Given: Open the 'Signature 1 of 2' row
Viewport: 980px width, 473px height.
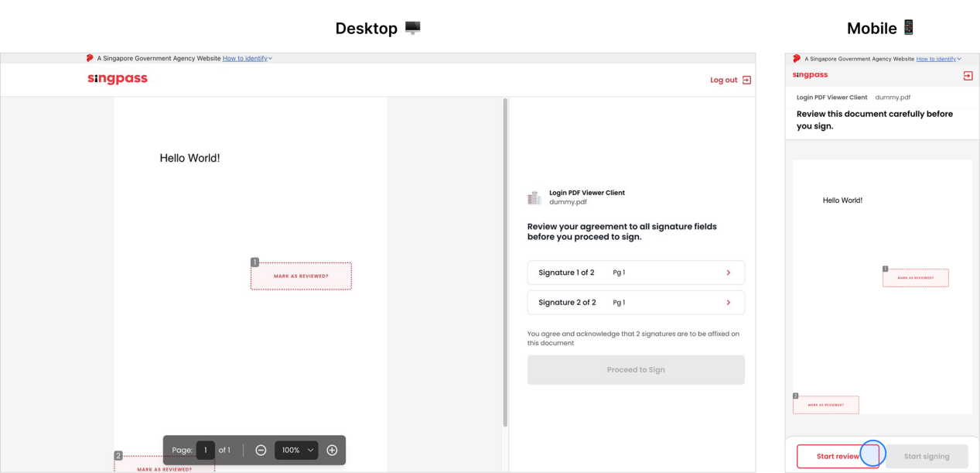Looking at the screenshot, I should [635, 272].
